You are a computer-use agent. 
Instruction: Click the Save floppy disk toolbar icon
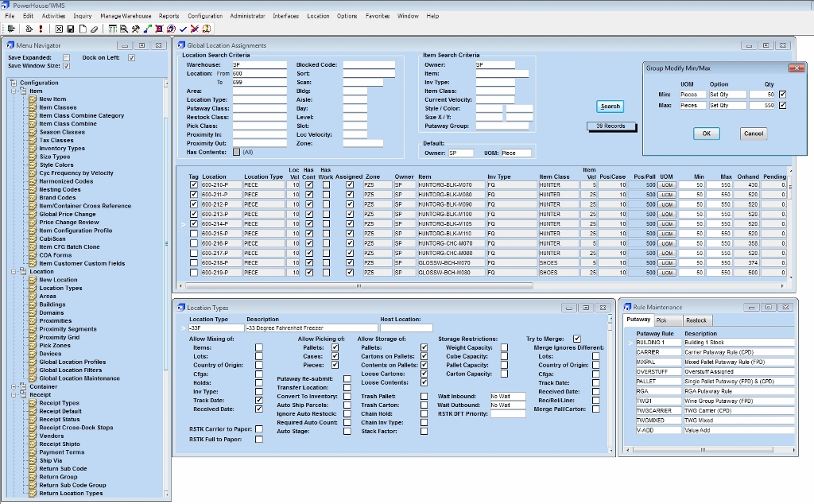(70, 29)
